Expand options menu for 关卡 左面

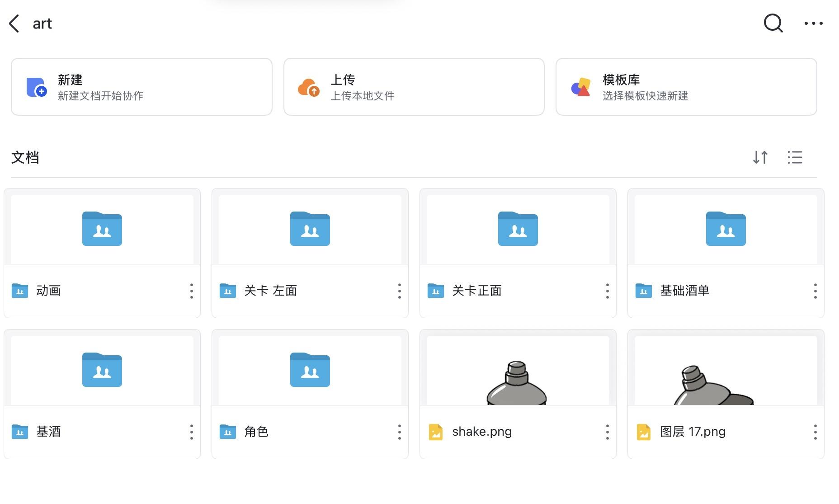point(400,291)
